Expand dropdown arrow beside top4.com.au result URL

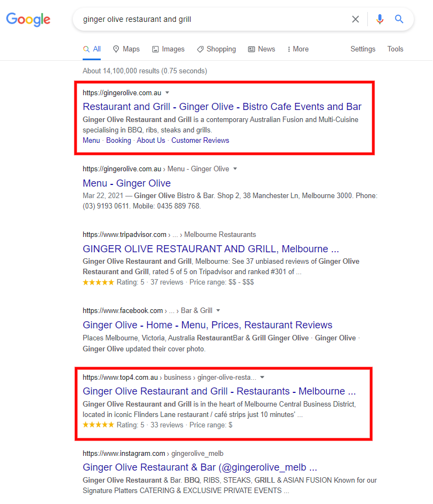(262, 377)
